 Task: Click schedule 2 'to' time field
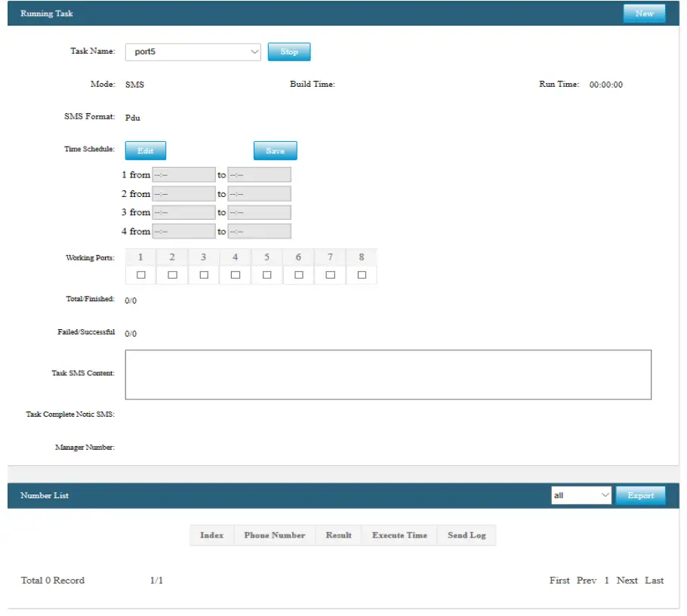259,194
